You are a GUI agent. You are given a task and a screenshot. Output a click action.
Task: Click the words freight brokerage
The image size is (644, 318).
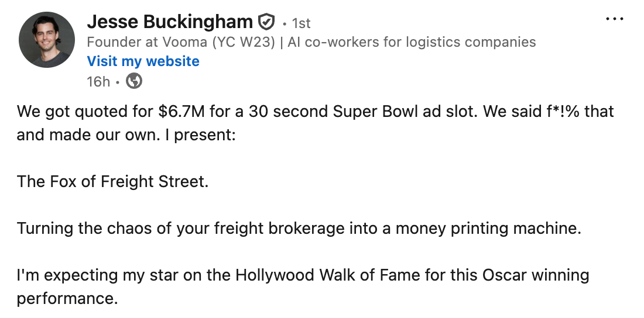point(270,228)
